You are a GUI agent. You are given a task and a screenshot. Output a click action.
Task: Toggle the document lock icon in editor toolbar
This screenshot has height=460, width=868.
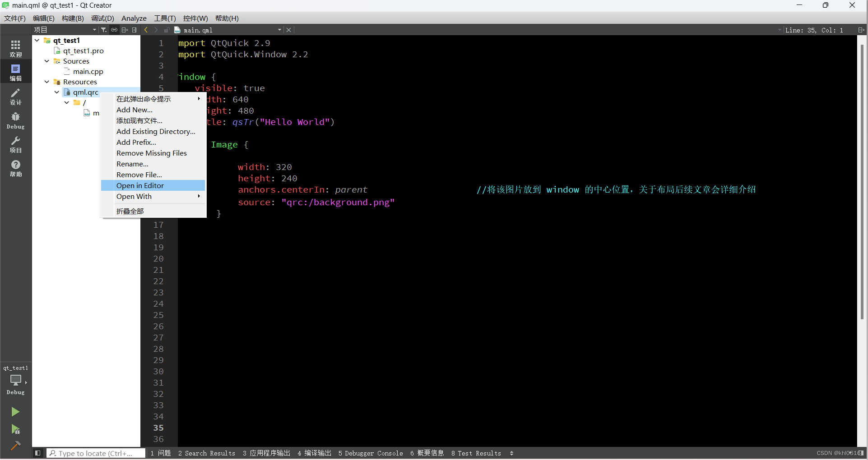click(x=167, y=30)
